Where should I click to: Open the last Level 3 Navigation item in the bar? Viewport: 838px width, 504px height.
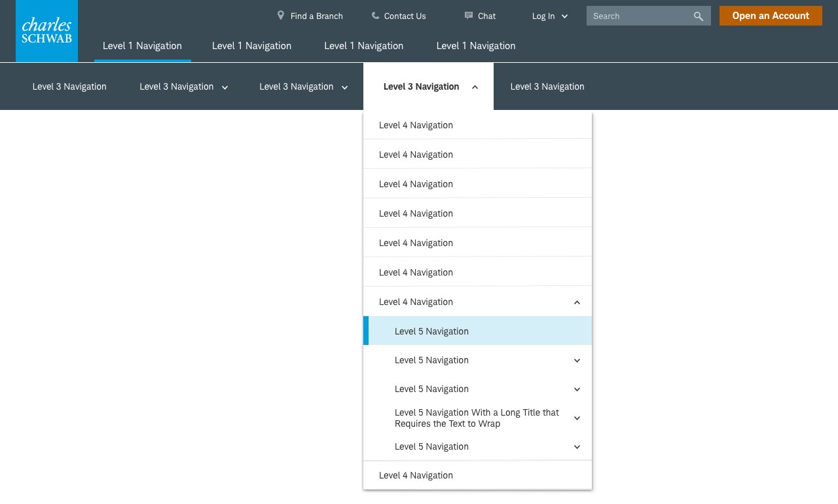[x=547, y=86]
